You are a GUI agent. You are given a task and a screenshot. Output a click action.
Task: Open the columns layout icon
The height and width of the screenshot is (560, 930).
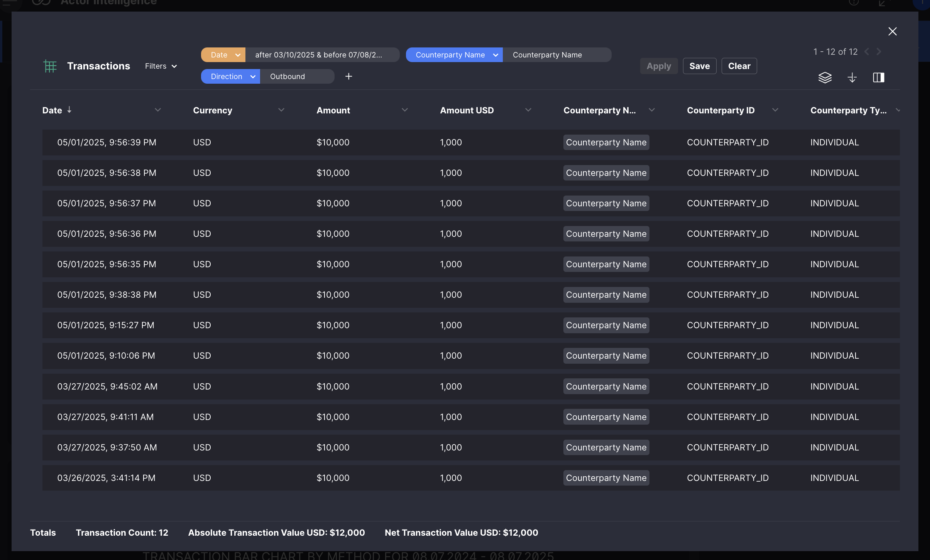click(x=878, y=78)
